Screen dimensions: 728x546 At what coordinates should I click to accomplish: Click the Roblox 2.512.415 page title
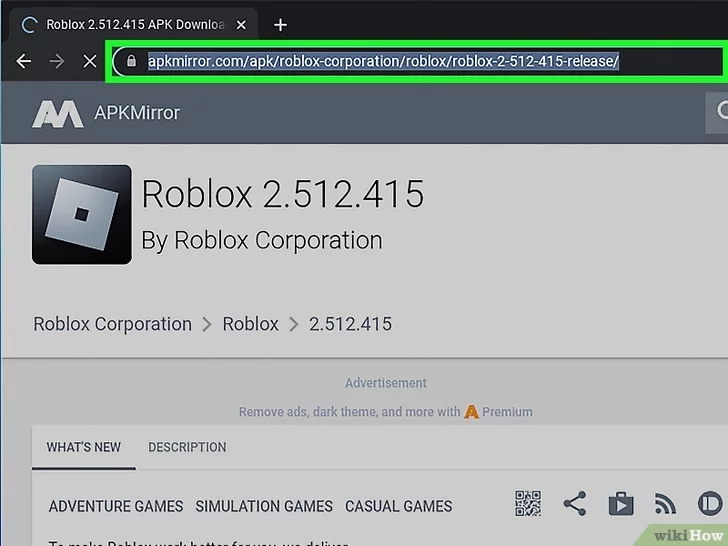pos(283,194)
